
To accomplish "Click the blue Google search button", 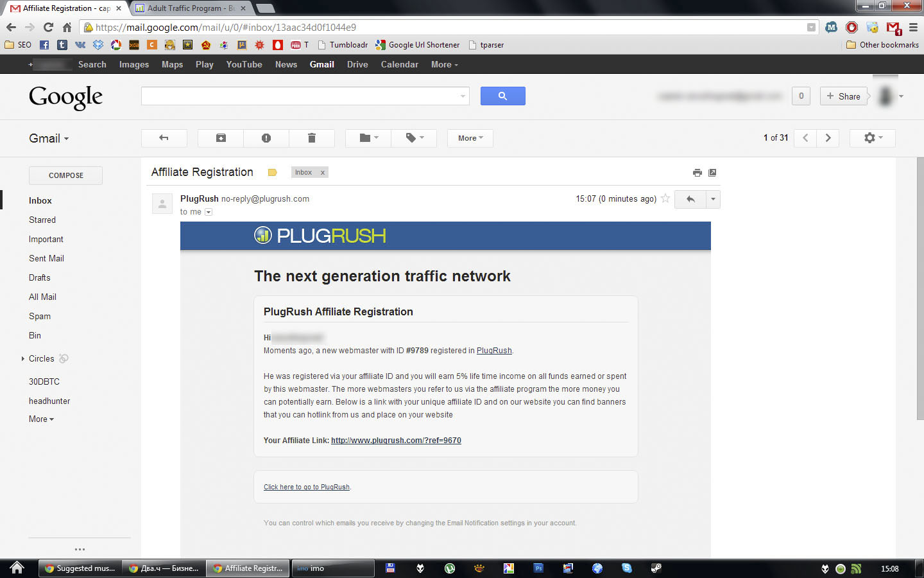I will click(x=503, y=96).
